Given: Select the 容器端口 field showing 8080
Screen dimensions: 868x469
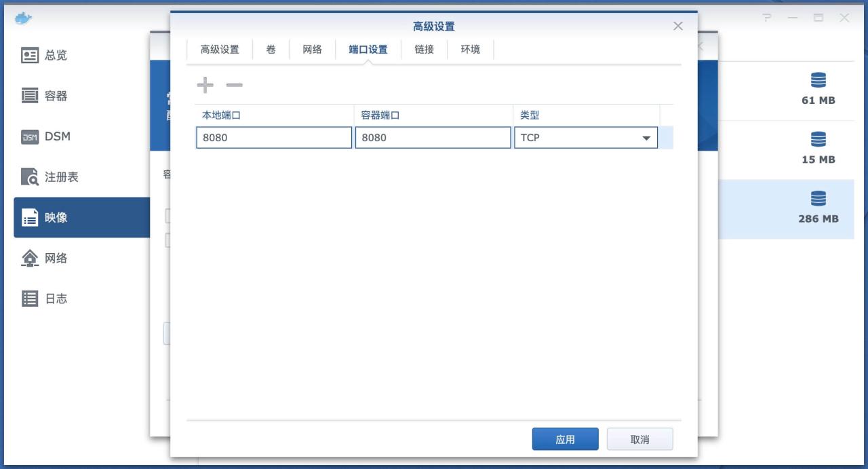Looking at the screenshot, I should click(x=433, y=138).
